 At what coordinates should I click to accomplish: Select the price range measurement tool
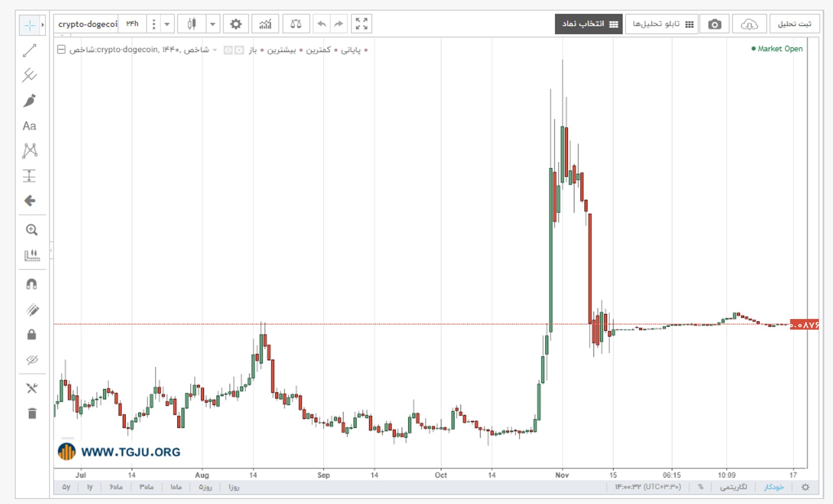point(30,176)
